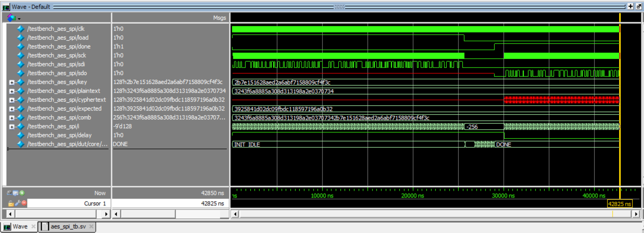The width and height of the screenshot is (644, 233).
Task: Open the signal format dropdown arrow in header
Action: [19, 19]
